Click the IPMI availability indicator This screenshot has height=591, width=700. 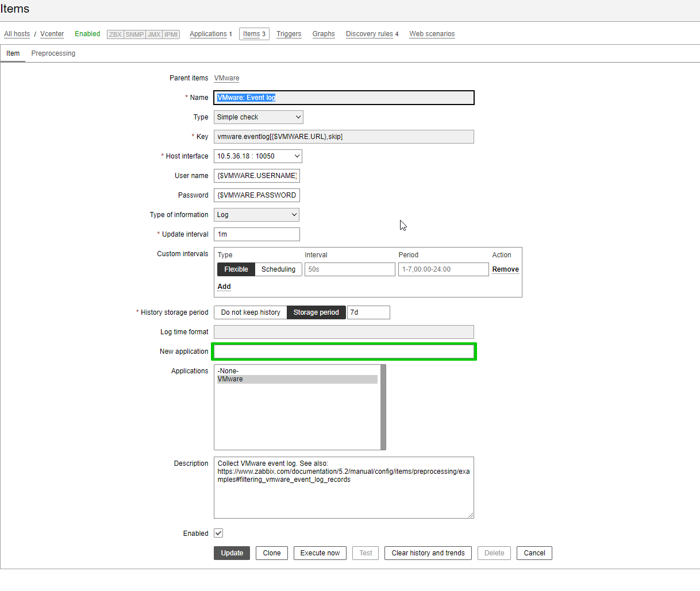(x=171, y=34)
